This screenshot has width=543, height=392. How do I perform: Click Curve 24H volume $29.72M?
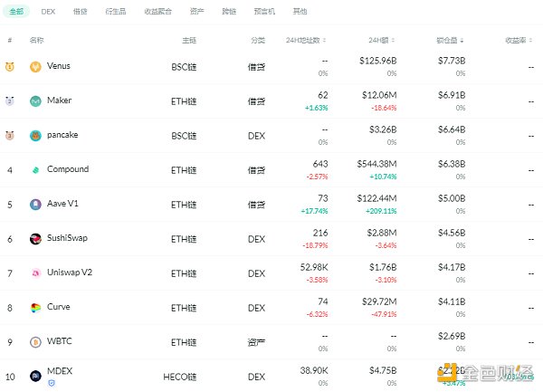pyautogui.click(x=379, y=302)
